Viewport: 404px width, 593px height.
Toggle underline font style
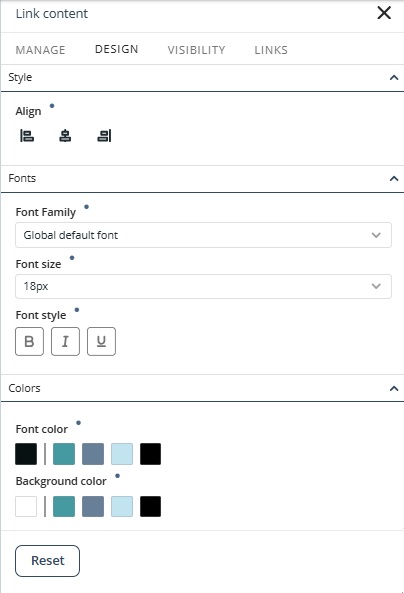coord(101,342)
